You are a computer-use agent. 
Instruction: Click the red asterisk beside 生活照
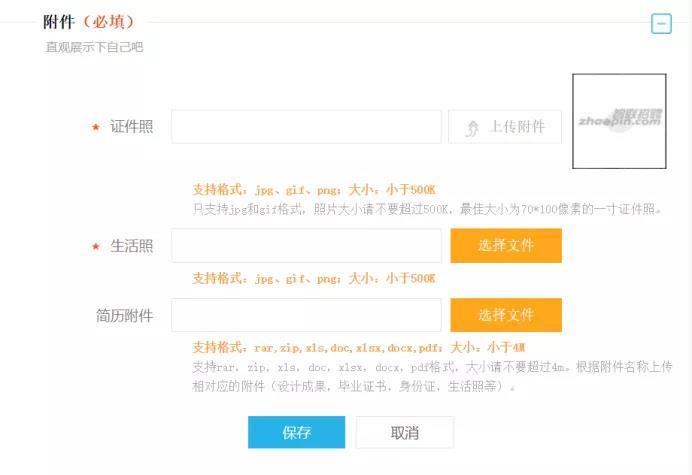[x=96, y=247]
